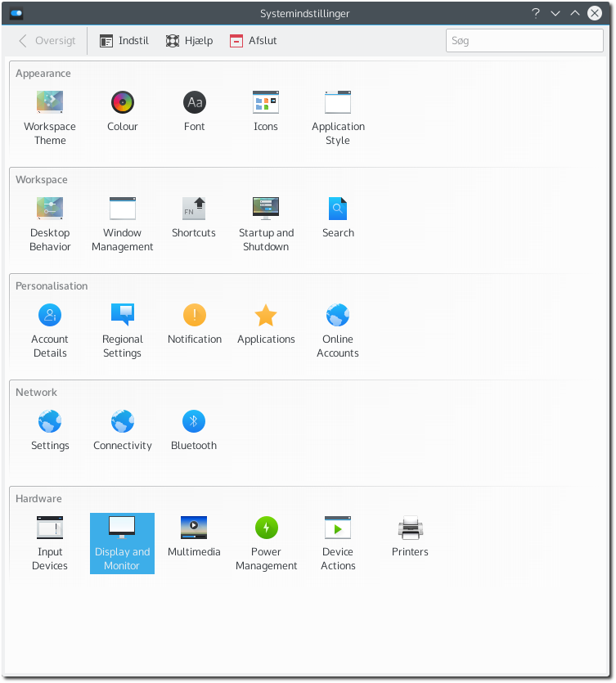Open Hjælp from the toolbar

click(190, 41)
